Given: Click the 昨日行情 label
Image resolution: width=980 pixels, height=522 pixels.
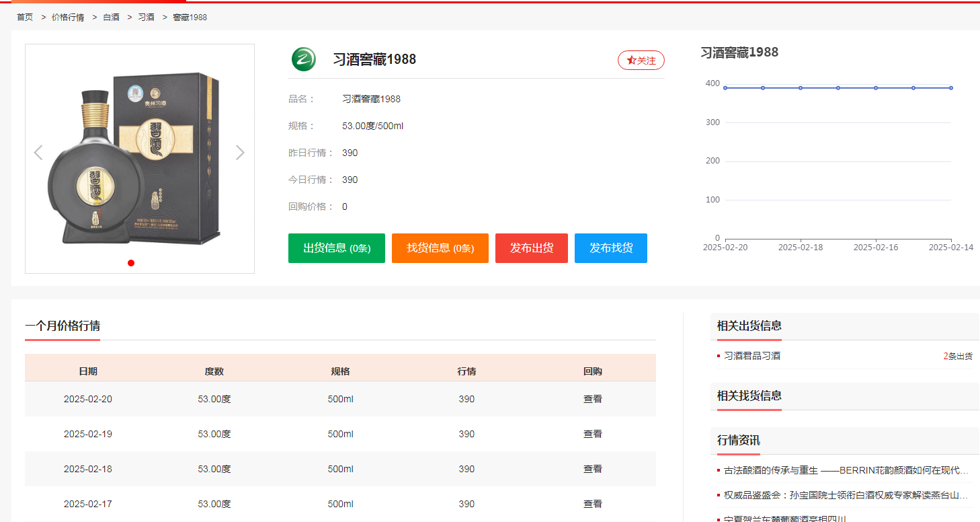Looking at the screenshot, I should pos(311,153).
